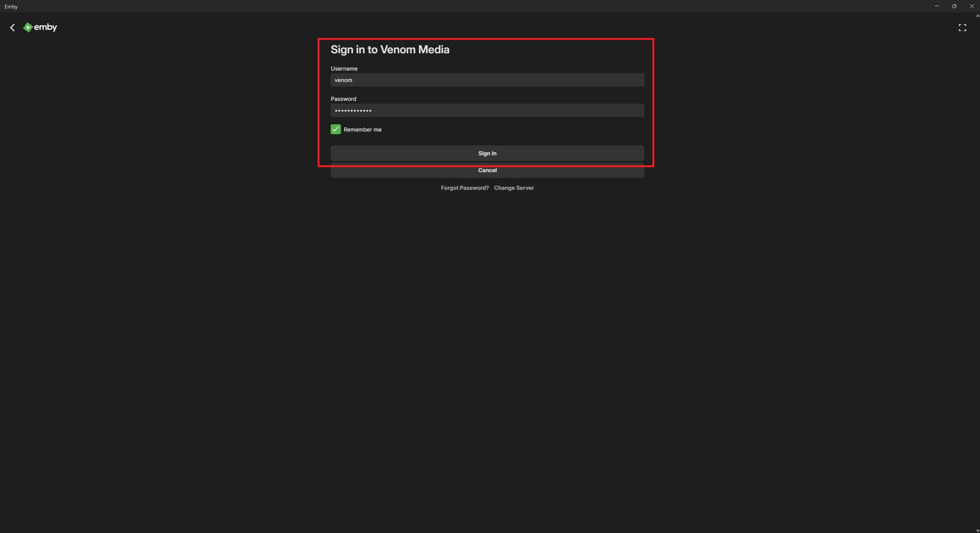Minimize the Emby window
Image resolution: width=980 pixels, height=533 pixels.
tap(937, 6)
